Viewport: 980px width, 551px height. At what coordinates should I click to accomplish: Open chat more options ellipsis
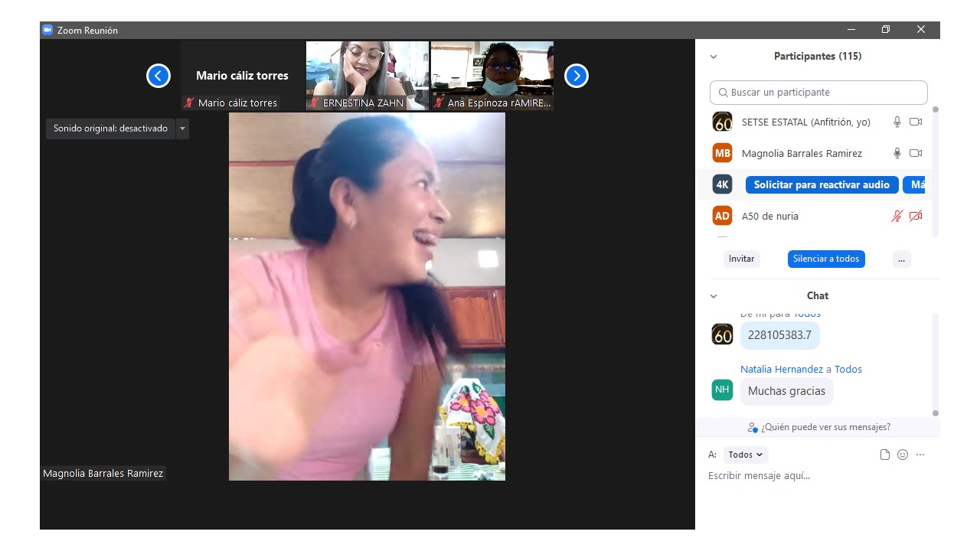click(x=920, y=455)
